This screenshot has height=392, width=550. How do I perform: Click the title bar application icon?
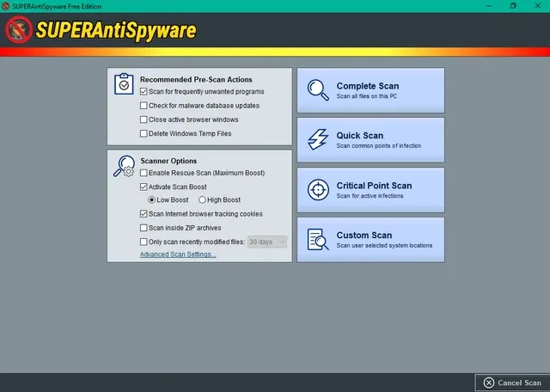(x=6, y=6)
